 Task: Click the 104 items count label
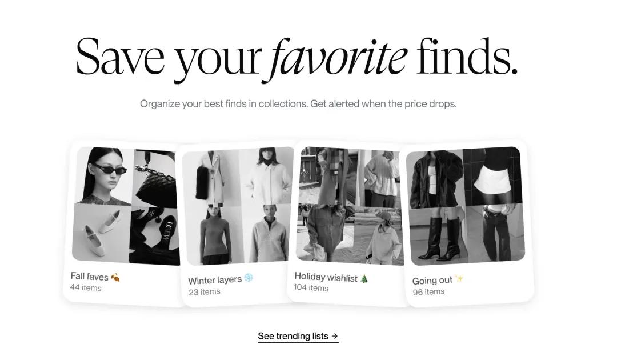tap(311, 287)
